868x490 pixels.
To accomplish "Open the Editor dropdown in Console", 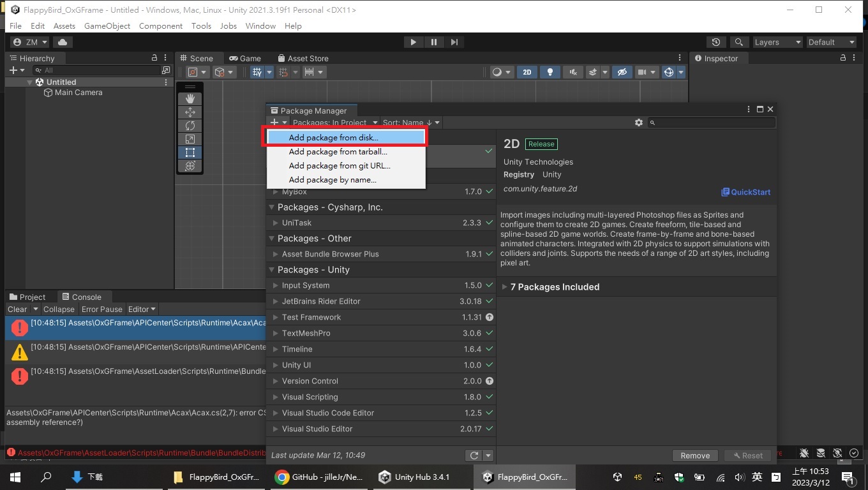I will coord(142,309).
